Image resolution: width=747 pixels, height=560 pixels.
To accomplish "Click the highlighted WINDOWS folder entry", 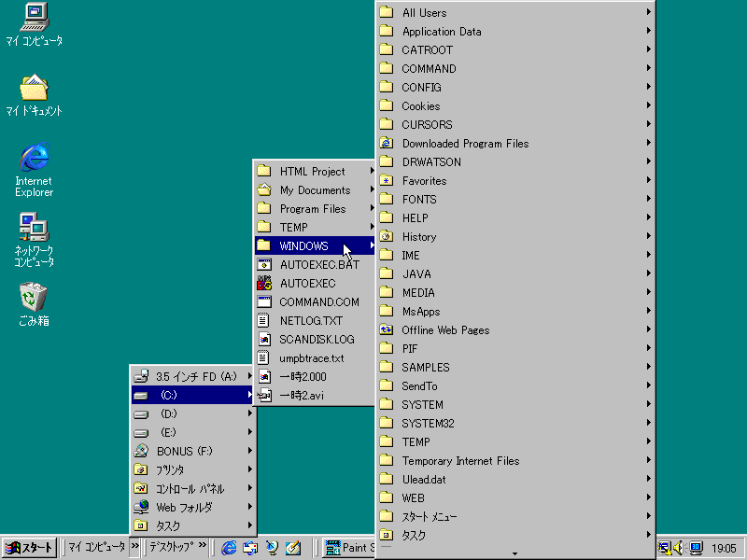I will click(x=315, y=245).
